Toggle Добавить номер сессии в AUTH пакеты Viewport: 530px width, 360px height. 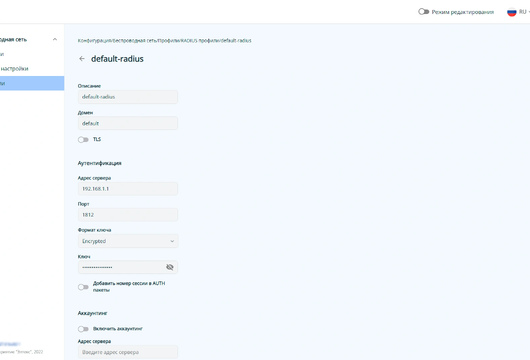point(83,287)
